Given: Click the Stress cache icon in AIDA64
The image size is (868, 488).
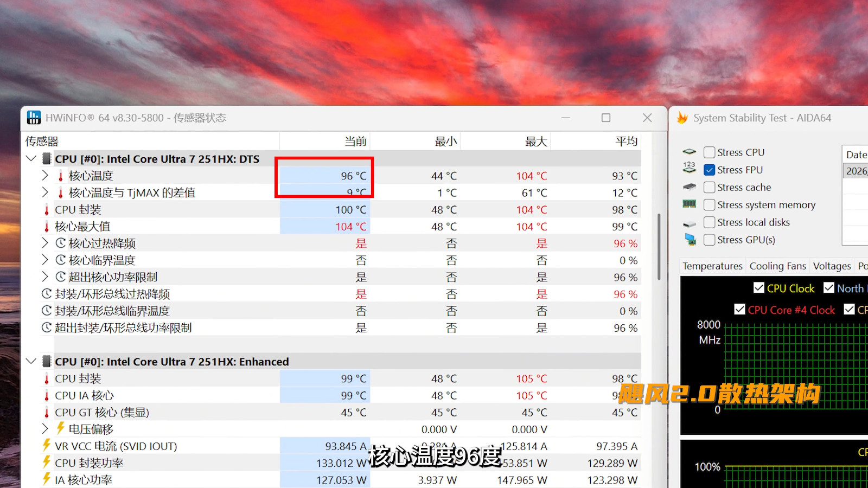Looking at the screenshot, I should click(x=690, y=187).
